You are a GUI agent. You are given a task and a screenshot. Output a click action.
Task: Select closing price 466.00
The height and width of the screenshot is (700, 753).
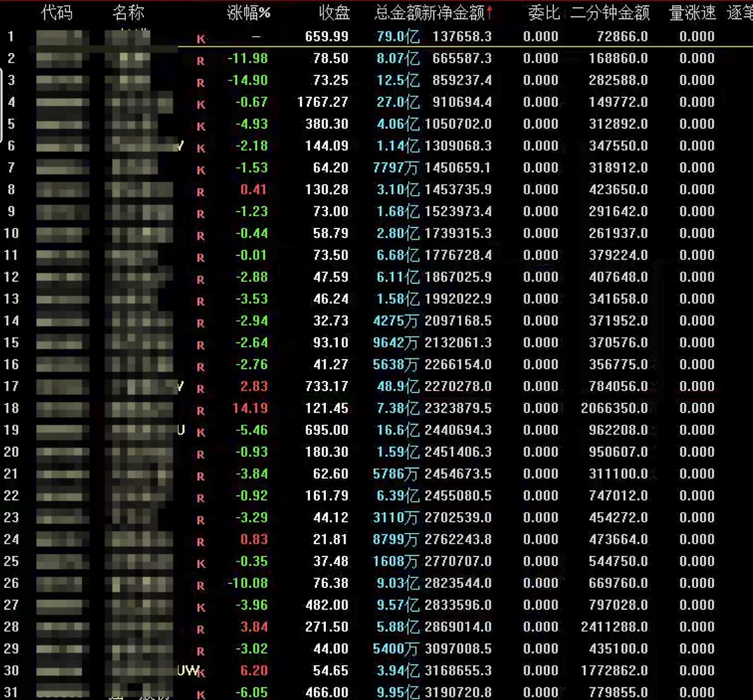coord(327,692)
